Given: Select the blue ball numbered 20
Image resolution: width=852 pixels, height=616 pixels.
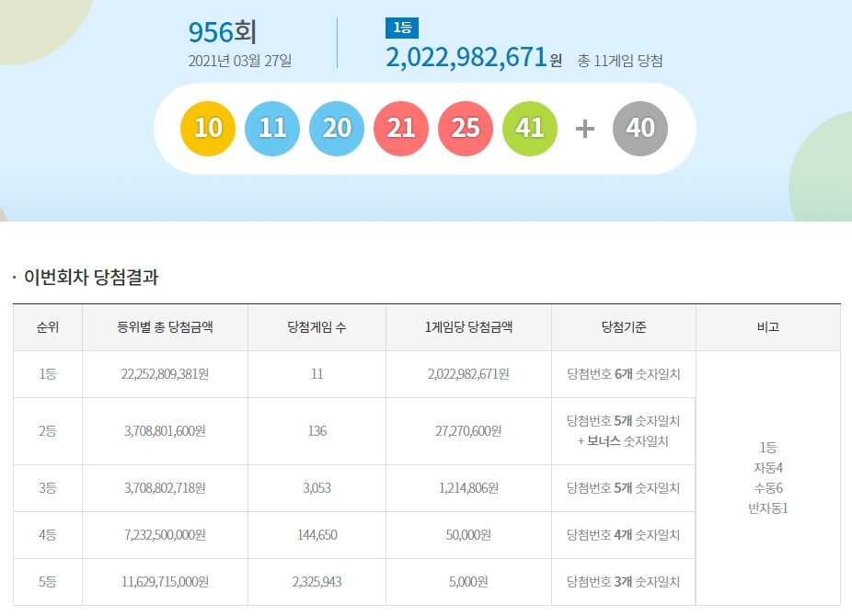Looking at the screenshot, I should (x=337, y=127).
